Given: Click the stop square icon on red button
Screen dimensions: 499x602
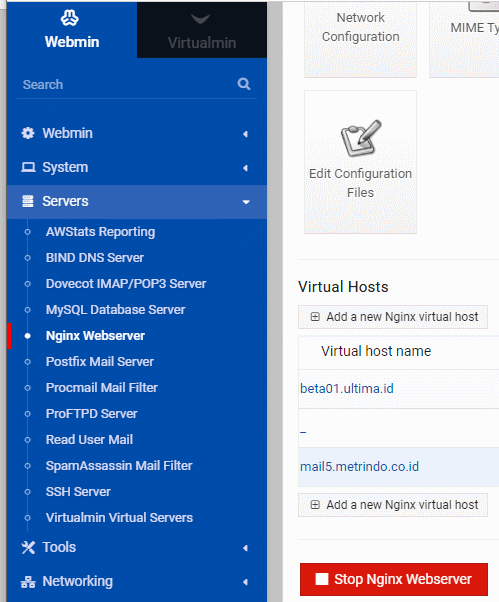Looking at the screenshot, I should tap(322, 579).
